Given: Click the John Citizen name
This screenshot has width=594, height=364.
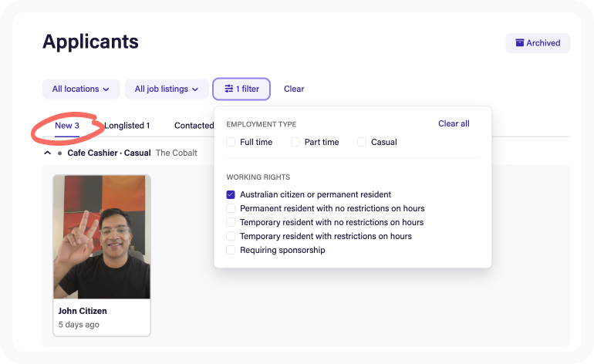Looking at the screenshot, I should (x=83, y=311).
